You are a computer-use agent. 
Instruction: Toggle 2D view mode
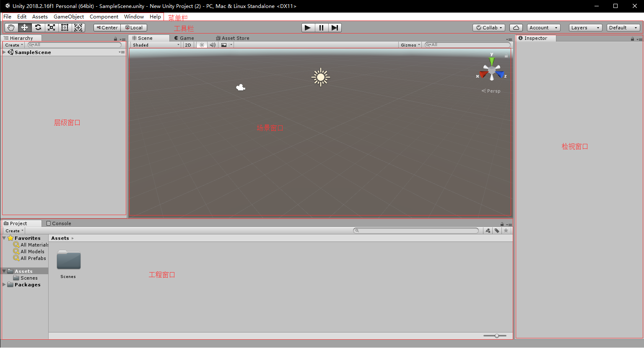(x=188, y=45)
